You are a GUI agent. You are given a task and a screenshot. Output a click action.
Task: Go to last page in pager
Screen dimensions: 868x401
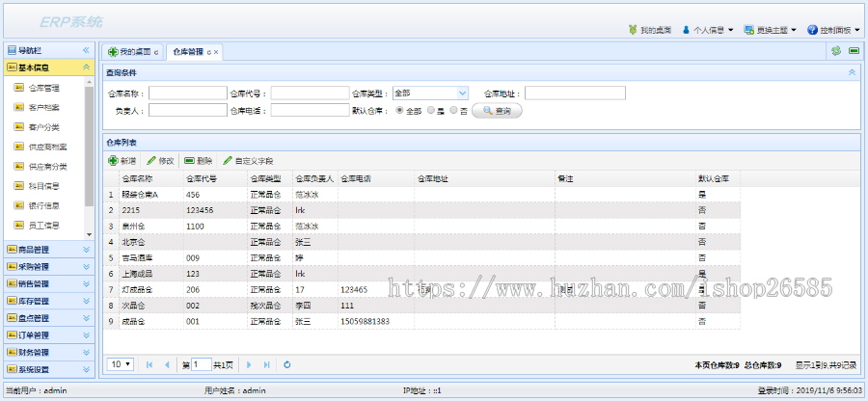coord(266,364)
